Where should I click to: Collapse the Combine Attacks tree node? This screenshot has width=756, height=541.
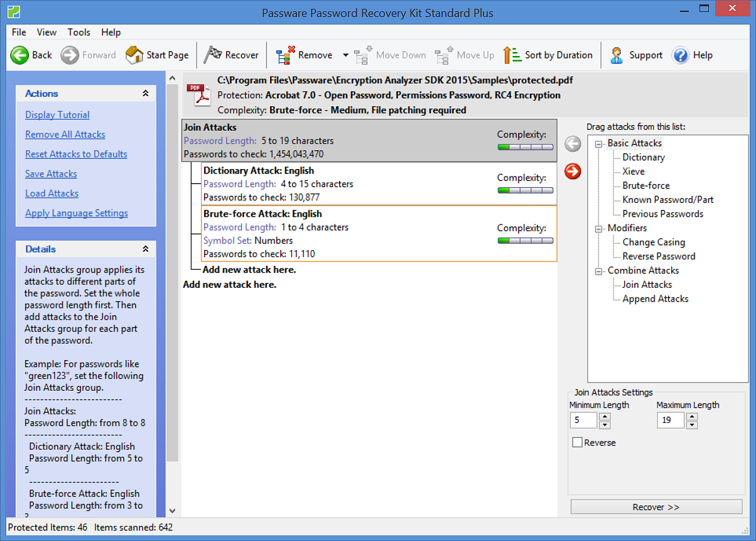pyautogui.click(x=598, y=271)
